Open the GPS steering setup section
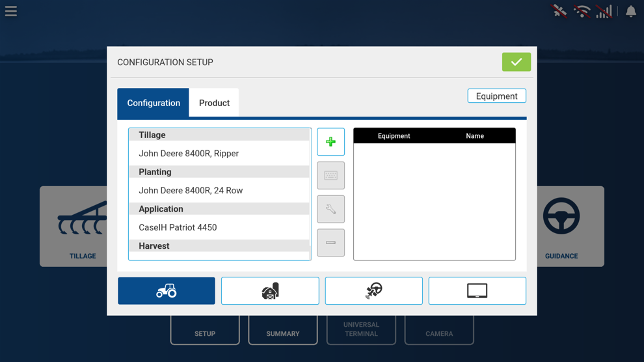Image resolution: width=644 pixels, height=362 pixels. pyautogui.click(x=374, y=291)
